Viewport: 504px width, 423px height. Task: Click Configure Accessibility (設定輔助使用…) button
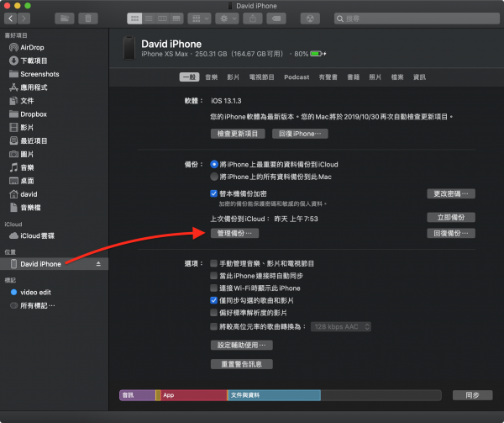coord(242,345)
